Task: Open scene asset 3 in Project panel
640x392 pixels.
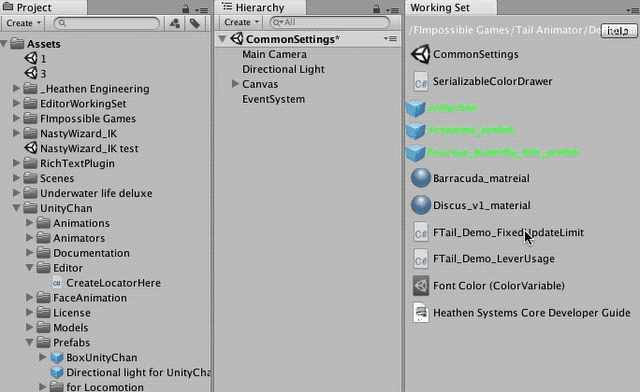Action: 31,74
